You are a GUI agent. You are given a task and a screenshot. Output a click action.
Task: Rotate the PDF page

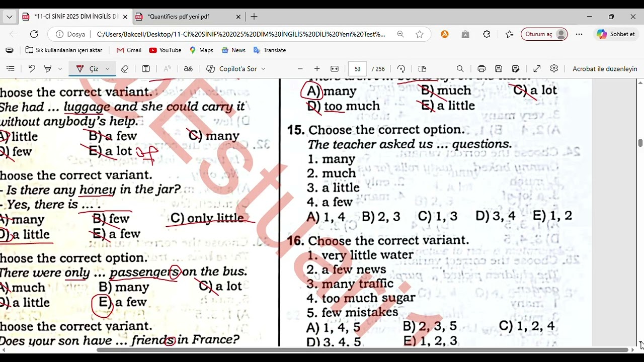401,69
